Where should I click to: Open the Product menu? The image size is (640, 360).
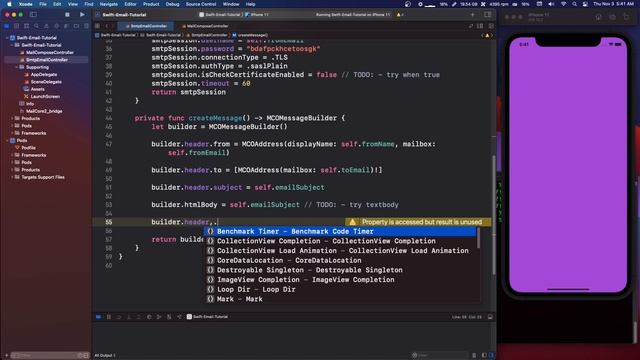point(151,4)
